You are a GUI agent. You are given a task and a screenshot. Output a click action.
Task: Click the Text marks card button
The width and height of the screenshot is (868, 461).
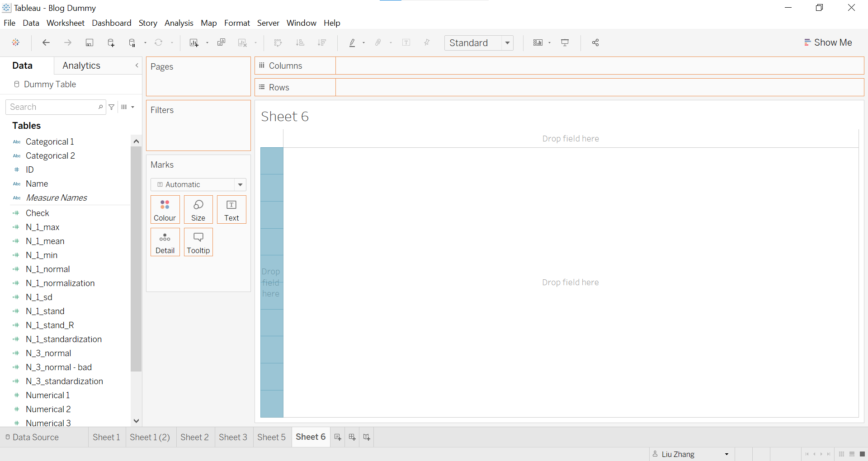[x=231, y=210]
